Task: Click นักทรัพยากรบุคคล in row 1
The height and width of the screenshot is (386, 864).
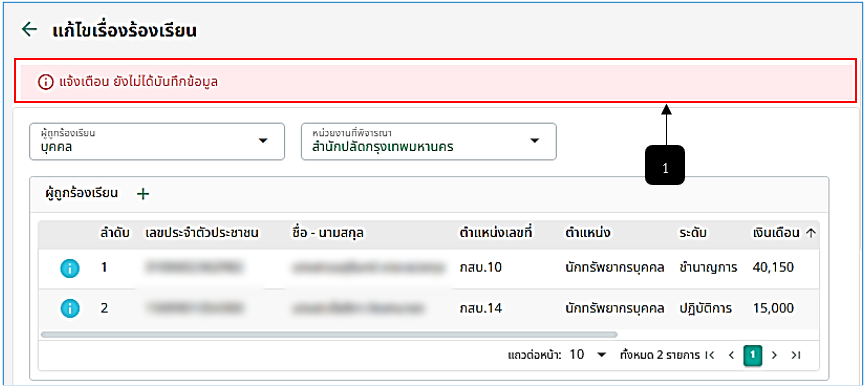Action: click(x=614, y=268)
